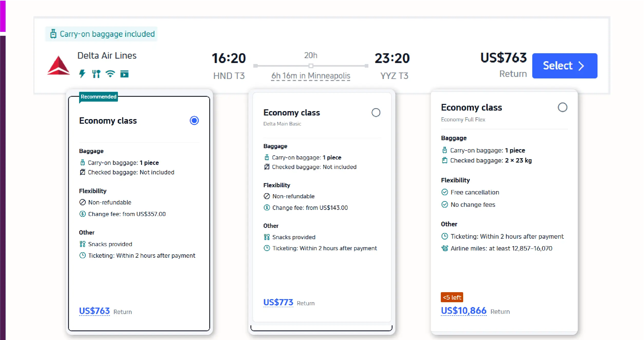The width and height of the screenshot is (644, 340).
Task: Click the Free cancellation checkmark icon
Action: 444,192
